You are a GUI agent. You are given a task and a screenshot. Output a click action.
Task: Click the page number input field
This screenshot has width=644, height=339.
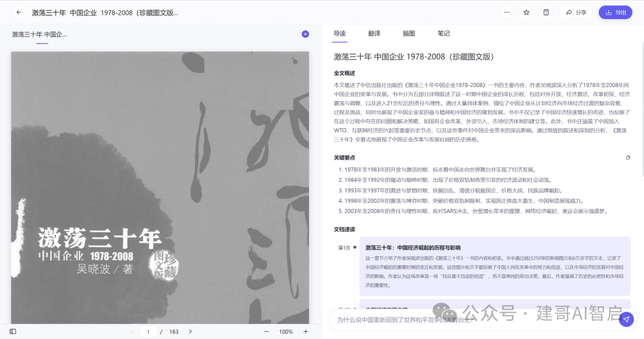(148, 332)
